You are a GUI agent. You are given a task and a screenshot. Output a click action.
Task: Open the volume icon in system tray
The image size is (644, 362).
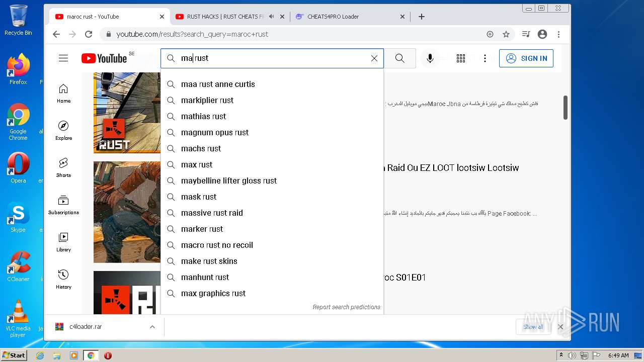(572, 355)
